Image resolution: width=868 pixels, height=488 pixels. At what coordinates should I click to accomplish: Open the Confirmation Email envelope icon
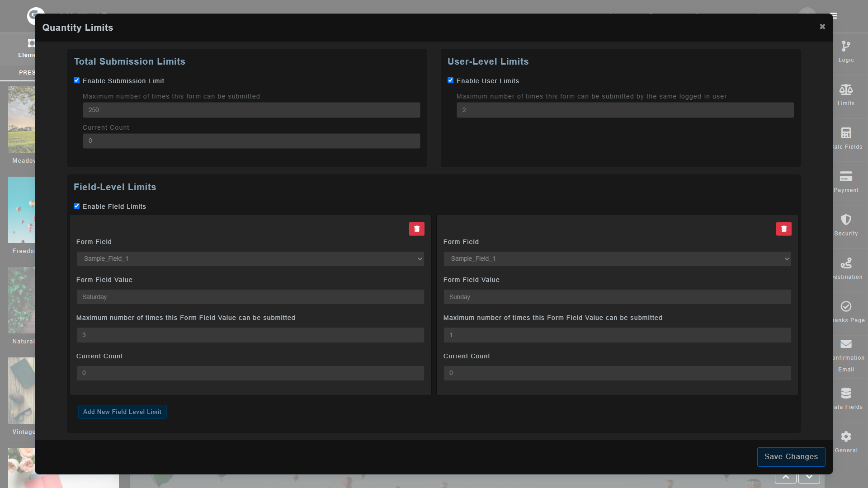846,344
